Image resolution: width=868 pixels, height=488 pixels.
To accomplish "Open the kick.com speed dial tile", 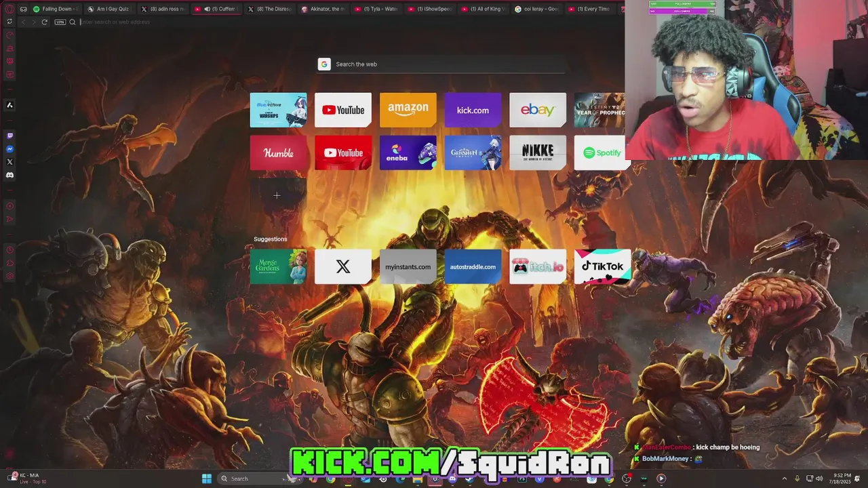I will point(473,110).
